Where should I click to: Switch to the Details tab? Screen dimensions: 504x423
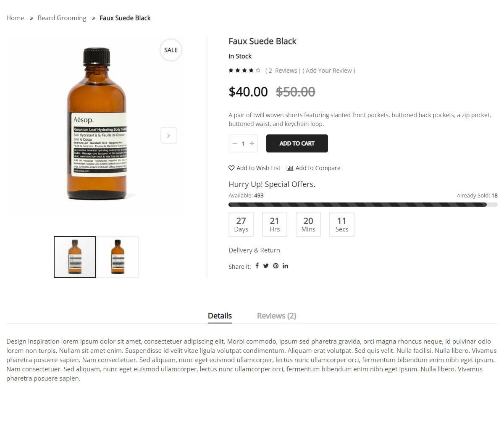(220, 316)
